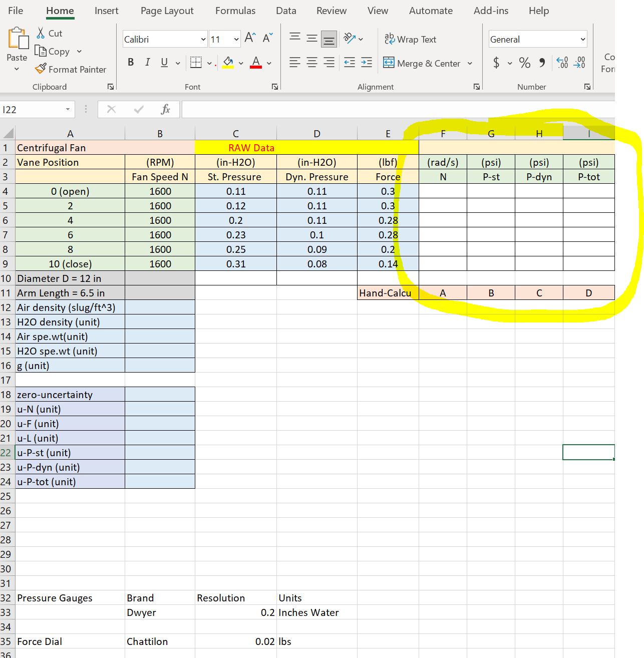
Task: Click the Comma Style icon
Action: coord(542,62)
